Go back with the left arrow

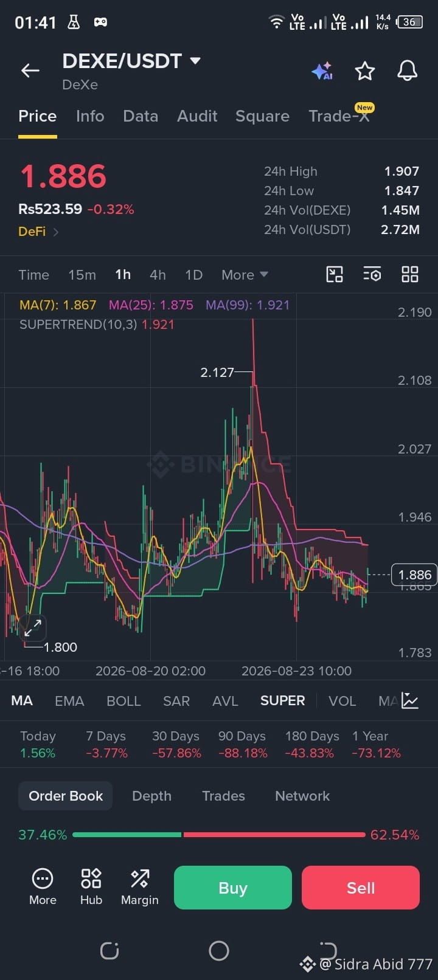[x=30, y=71]
